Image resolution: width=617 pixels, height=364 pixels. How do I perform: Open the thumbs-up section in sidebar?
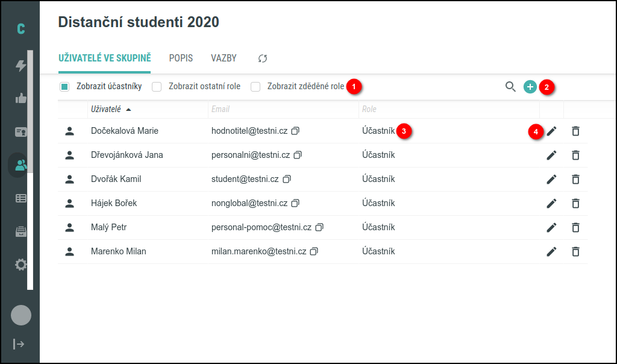coord(21,99)
